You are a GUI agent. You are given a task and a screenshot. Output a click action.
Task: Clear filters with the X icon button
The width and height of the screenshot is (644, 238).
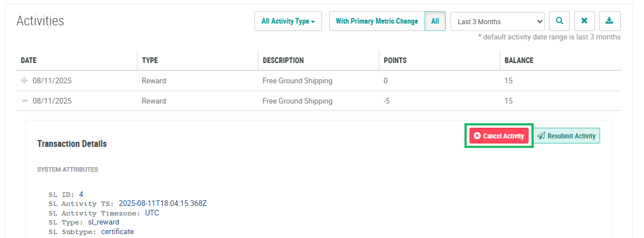tap(584, 21)
